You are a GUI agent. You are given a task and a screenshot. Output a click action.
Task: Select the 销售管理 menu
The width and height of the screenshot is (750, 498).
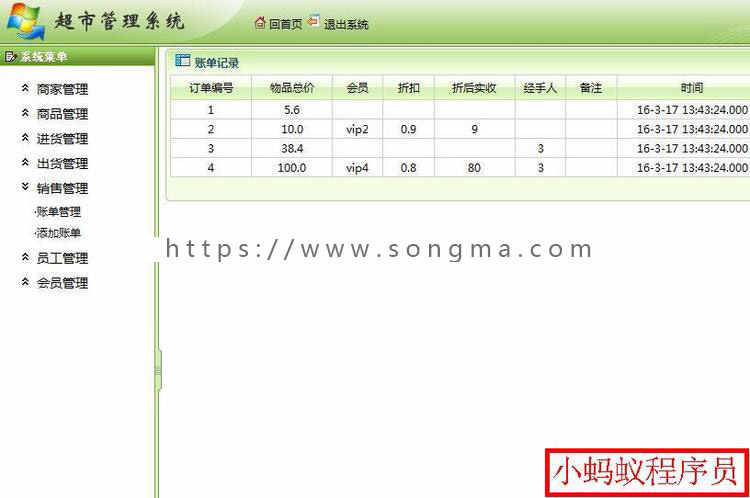tap(62, 188)
